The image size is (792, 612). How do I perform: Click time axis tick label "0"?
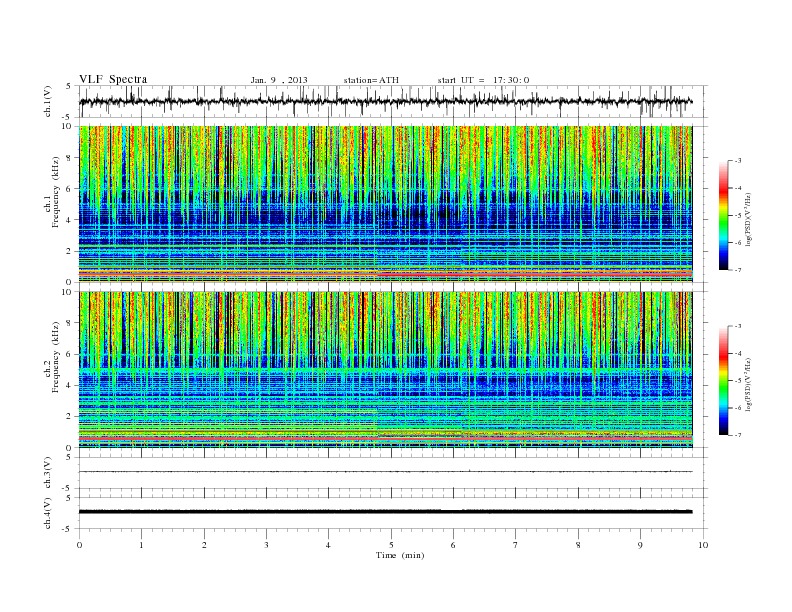tap(79, 545)
